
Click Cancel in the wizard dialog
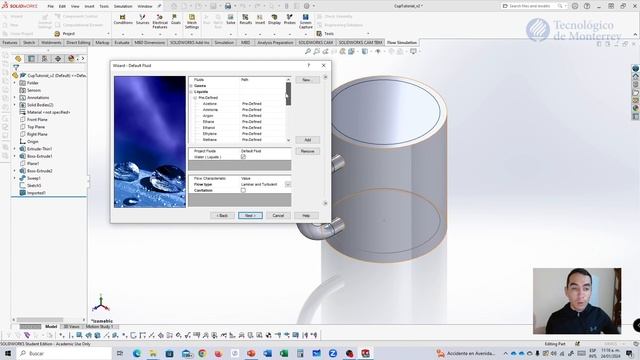[278, 215]
